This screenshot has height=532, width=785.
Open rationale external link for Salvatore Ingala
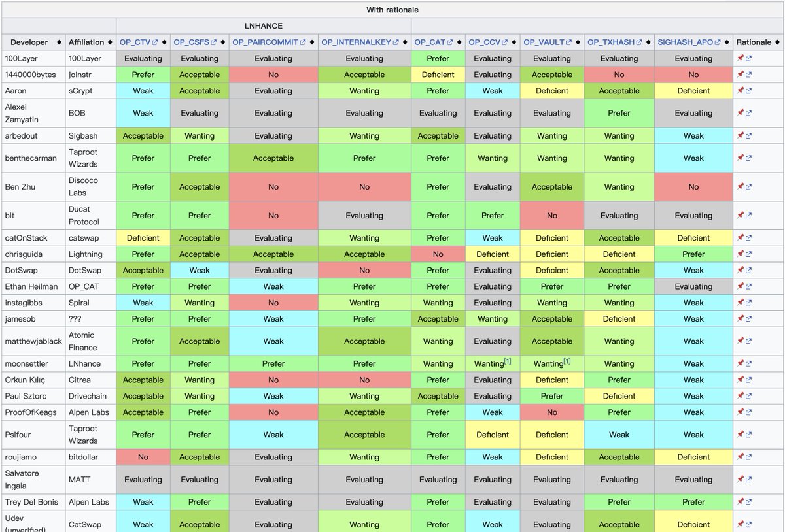click(748, 480)
